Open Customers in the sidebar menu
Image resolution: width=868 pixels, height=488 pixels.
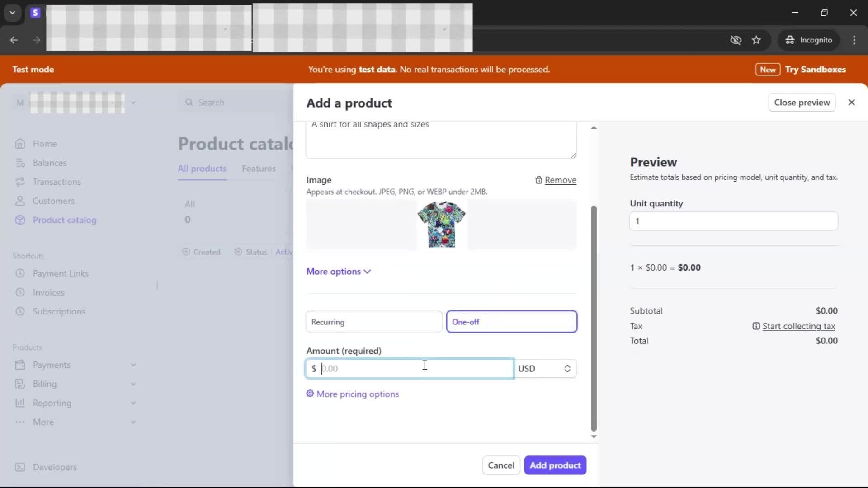coord(53,201)
